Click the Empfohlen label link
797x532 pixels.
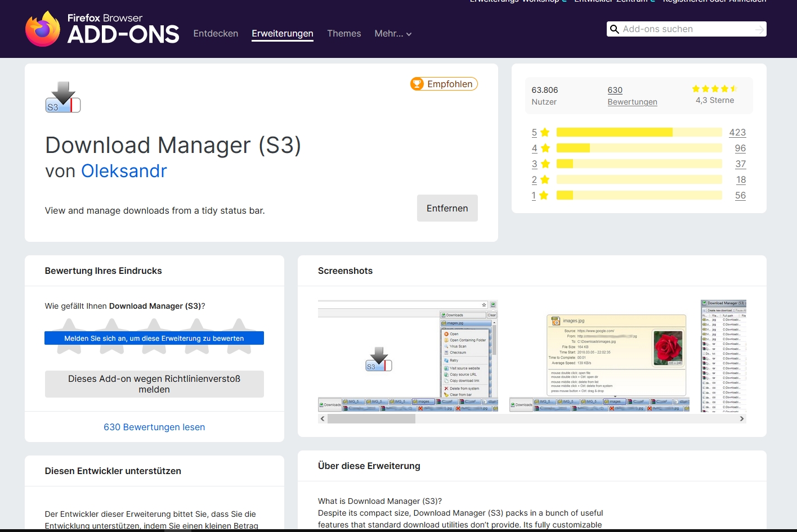450,84
